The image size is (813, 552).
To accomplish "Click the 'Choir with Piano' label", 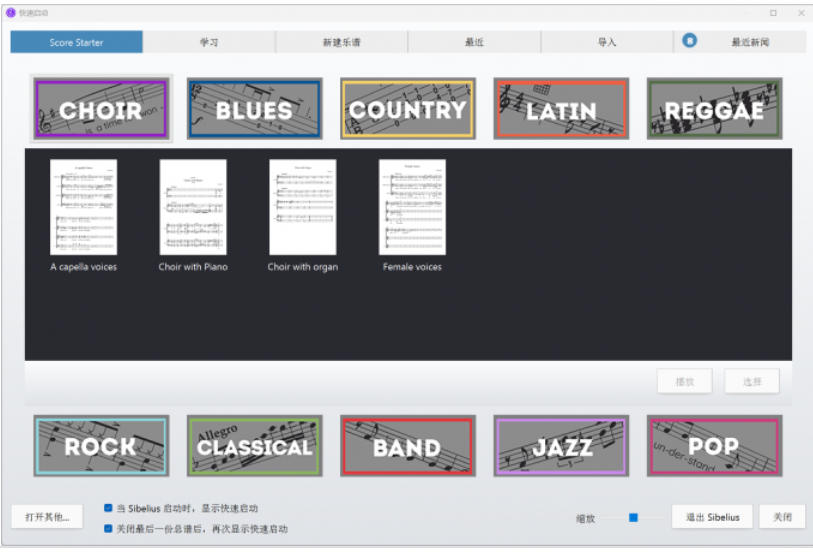I will [193, 267].
